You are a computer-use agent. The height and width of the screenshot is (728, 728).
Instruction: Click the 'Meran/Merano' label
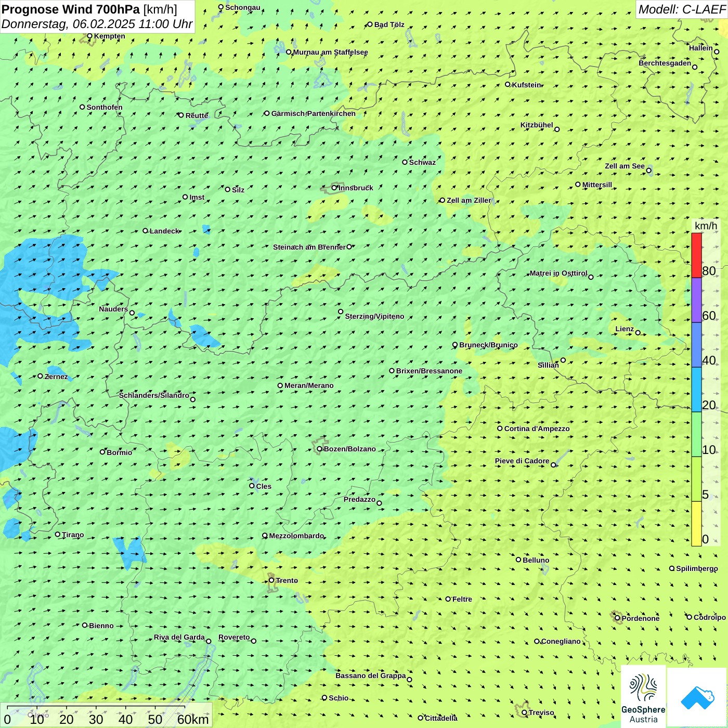[x=309, y=385]
